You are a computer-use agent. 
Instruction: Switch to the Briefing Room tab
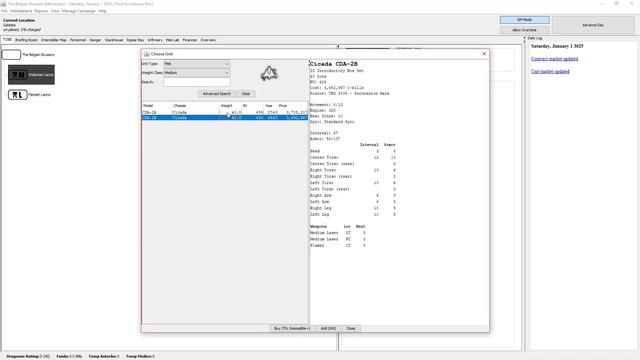click(26, 40)
